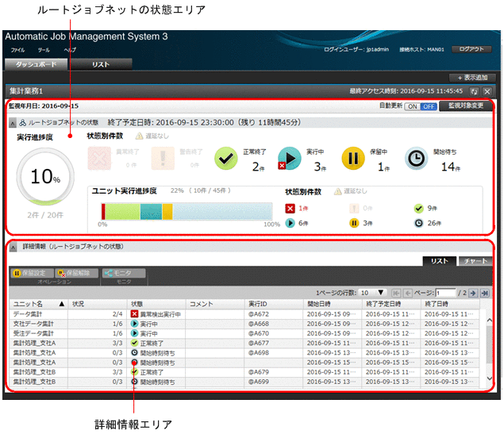Viewport: 504px width, 434px height.
Task: Click the green 正常終了 checkmark icon
Action: coord(226,158)
